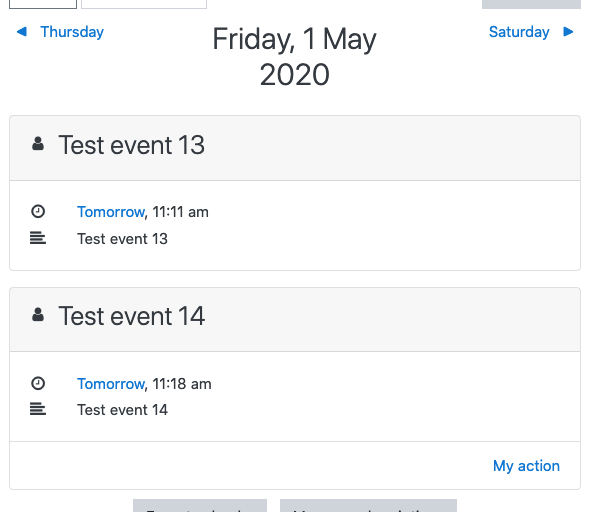The width and height of the screenshot is (596, 512).
Task: Click the user icon next to Test event 13
Action: [38, 144]
